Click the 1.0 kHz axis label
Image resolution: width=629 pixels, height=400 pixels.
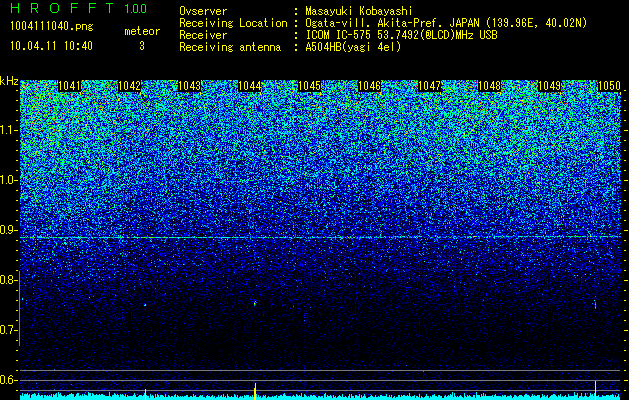click(x=9, y=180)
